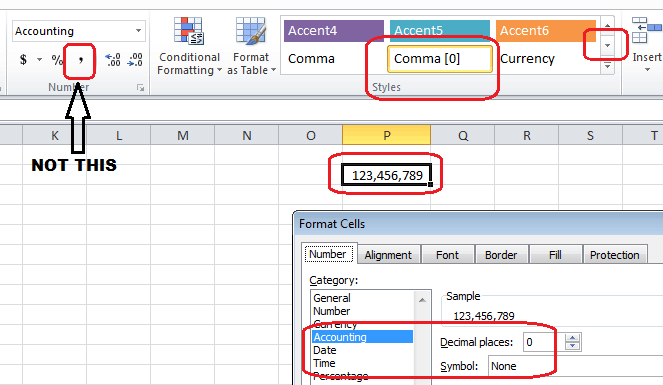Screen dimensions: 663x385
Task: Click the Insert cells icon
Action: 647,44
